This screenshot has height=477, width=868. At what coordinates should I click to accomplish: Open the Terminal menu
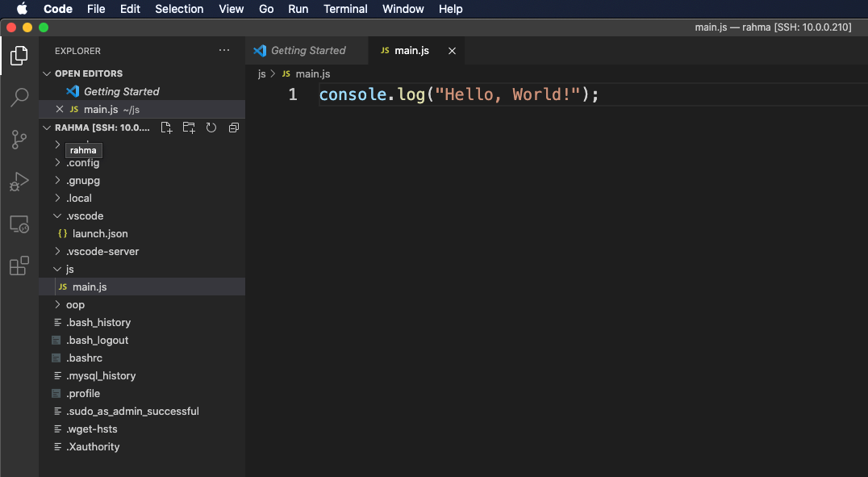(x=345, y=9)
